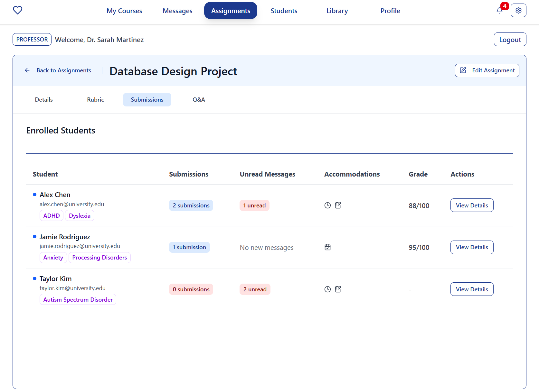
Task: Open Messages in the top navigation
Action: (177, 11)
